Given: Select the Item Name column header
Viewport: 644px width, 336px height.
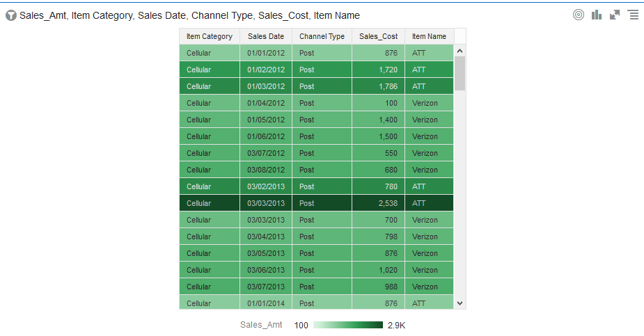Looking at the screenshot, I should click(x=429, y=36).
